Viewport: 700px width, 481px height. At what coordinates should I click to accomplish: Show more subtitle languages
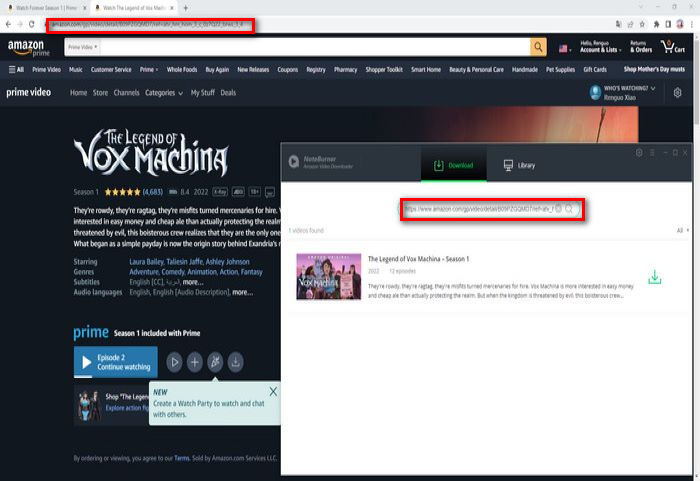coord(193,282)
